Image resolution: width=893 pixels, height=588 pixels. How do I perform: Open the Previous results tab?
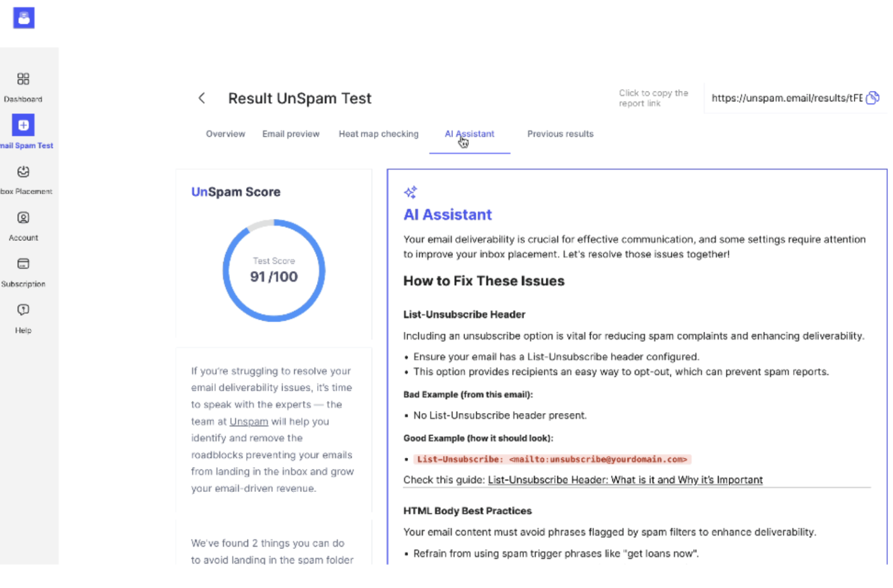[561, 134]
